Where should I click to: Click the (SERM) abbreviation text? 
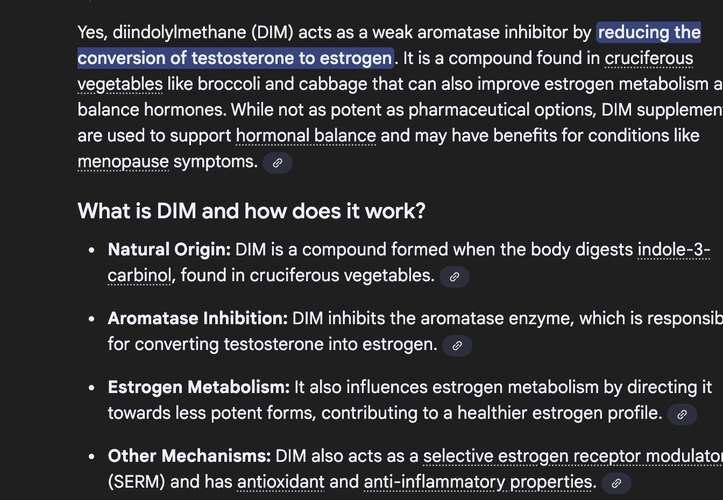(x=136, y=482)
